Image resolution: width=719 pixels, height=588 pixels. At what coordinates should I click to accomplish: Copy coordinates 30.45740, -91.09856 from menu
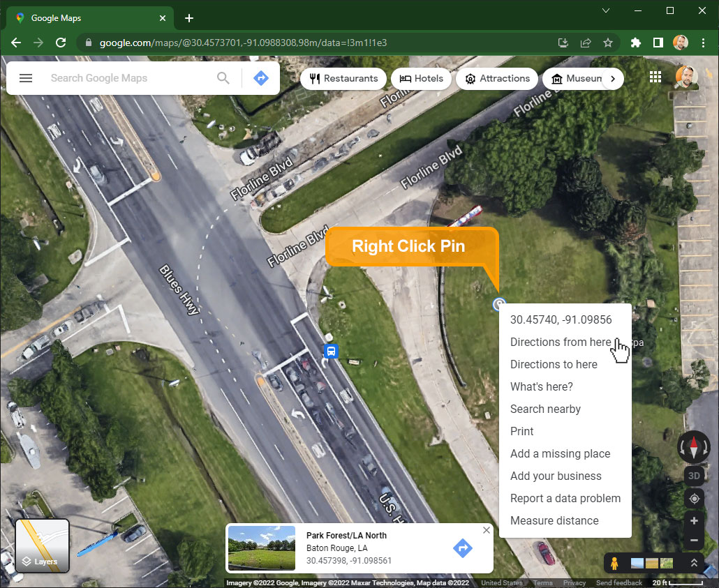point(561,319)
